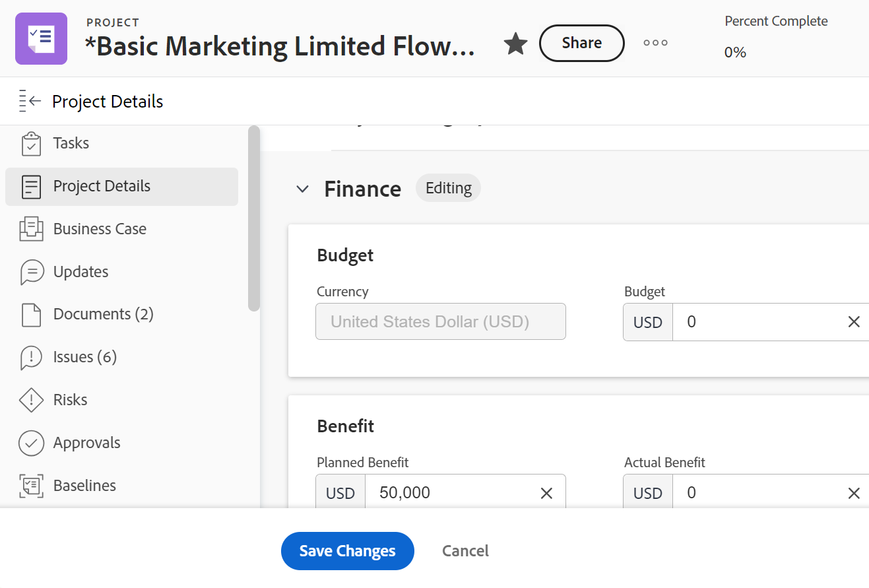Click the Updates speech bubble icon
This screenshot has height=588, width=869.
tap(32, 272)
